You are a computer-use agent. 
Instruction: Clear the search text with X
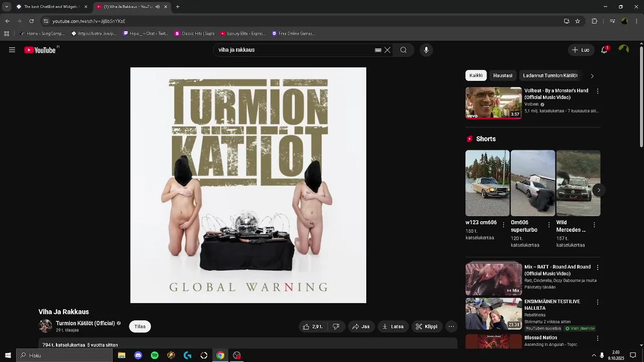click(387, 50)
